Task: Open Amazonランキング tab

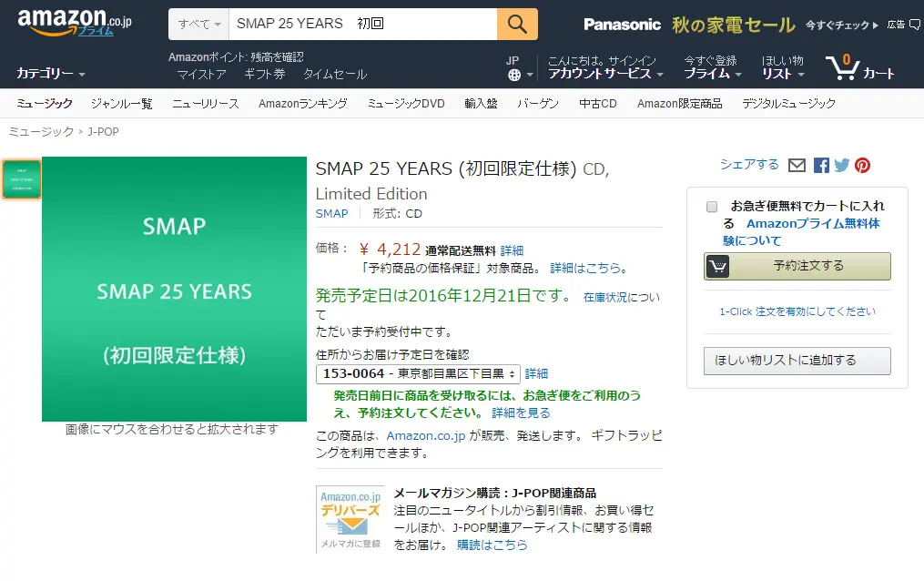Action: pos(303,104)
